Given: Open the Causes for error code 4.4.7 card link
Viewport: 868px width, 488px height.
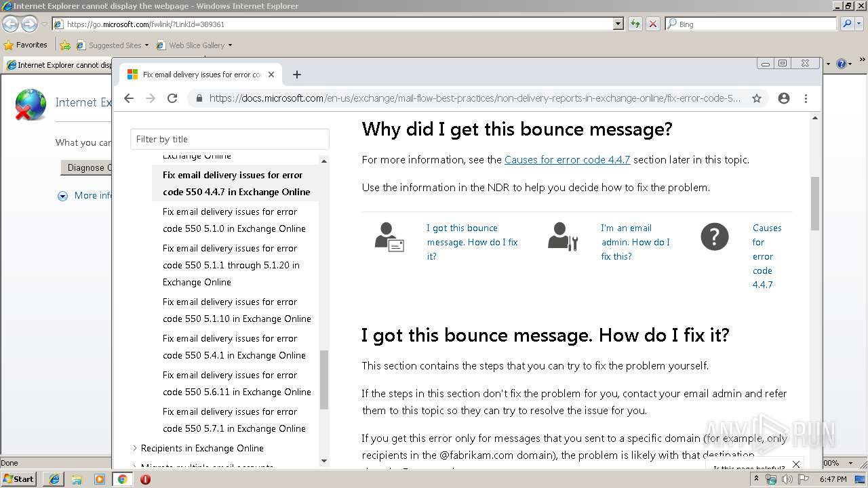Looking at the screenshot, I should pyautogui.click(x=767, y=256).
